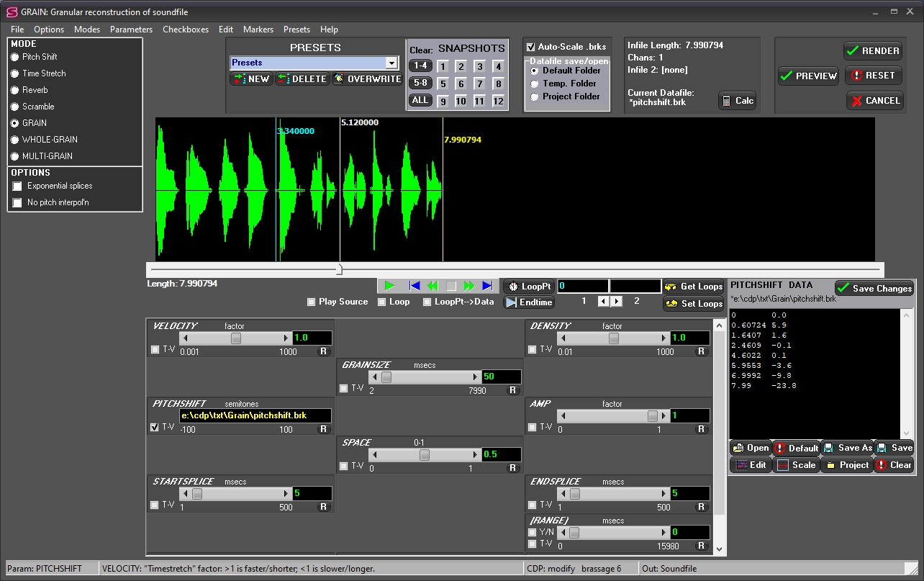Click the RENDER button
The image size is (924, 581).
(x=872, y=51)
